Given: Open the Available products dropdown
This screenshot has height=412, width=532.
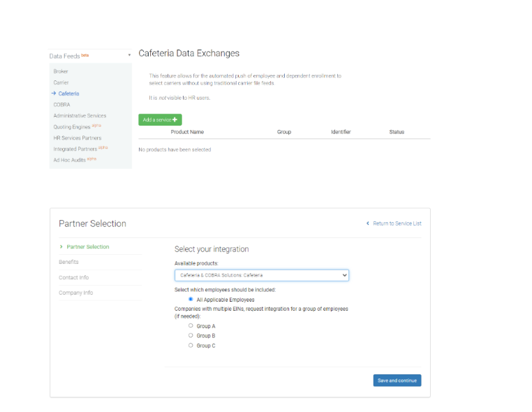Looking at the screenshot, I should [x=261, y=275].
